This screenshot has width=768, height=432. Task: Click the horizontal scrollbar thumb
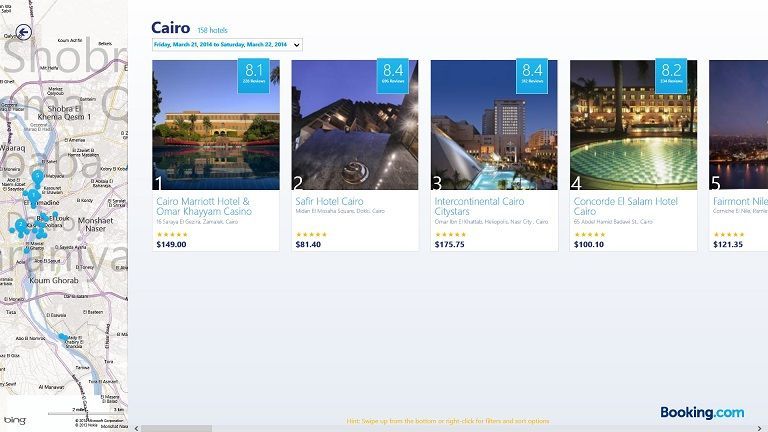(176, 429)
